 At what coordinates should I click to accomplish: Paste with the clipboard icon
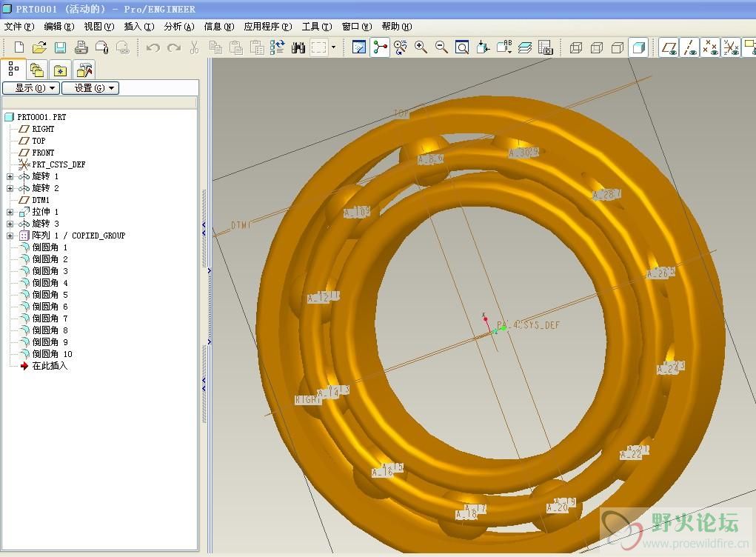click(x=236, y=47)
